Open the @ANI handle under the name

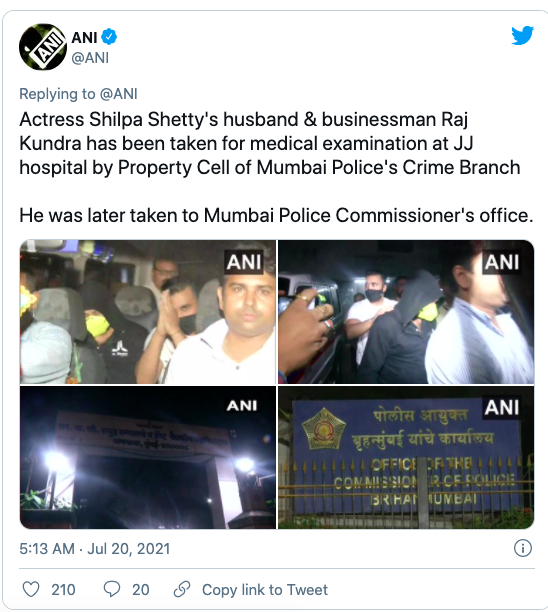(90, 58)
